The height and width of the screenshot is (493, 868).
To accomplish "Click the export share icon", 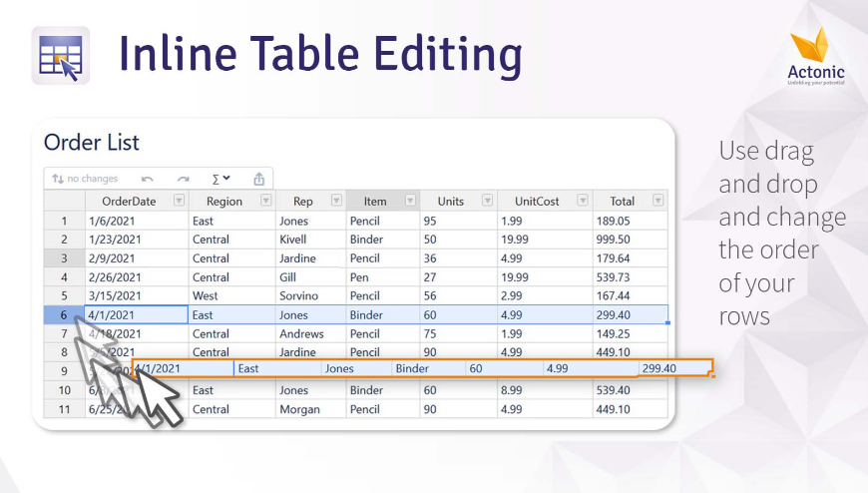I will (x=258, y=179).
